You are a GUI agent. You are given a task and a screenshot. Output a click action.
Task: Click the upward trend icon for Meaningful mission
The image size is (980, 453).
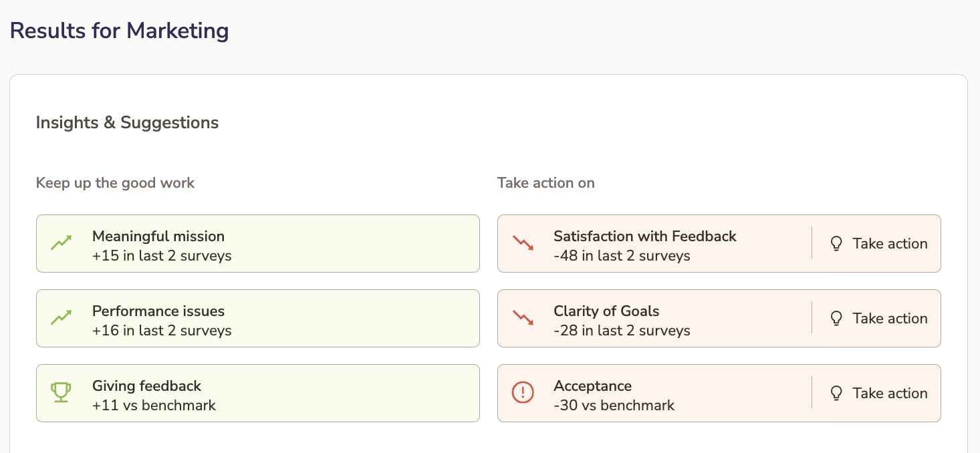click(x=61, y=244)
